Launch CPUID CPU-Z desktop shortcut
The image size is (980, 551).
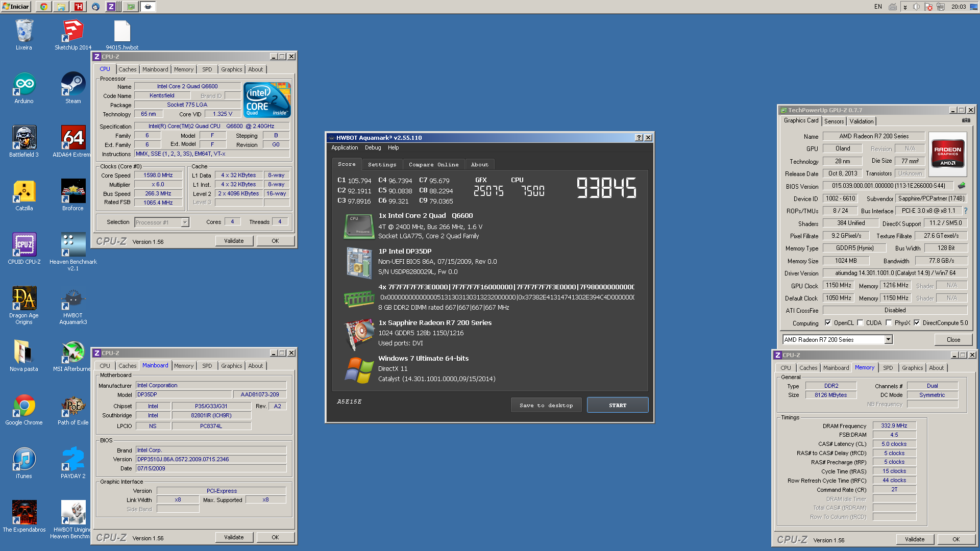coord(24,249)
